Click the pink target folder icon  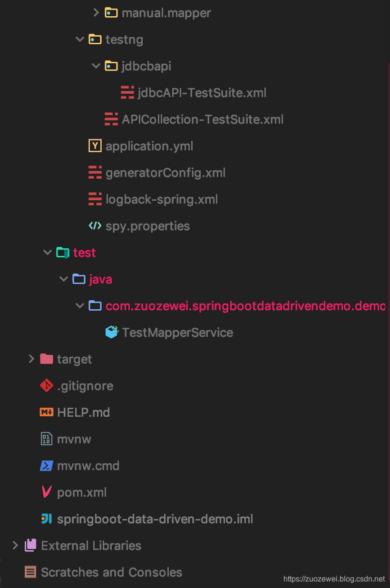pyautogui.click(x=46, y=359)
